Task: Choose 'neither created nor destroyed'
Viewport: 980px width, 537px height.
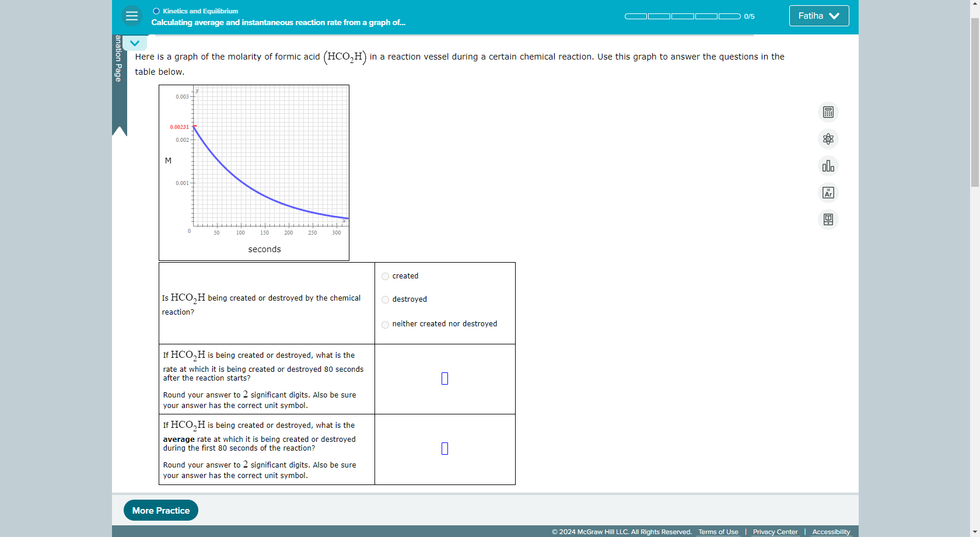Action: coord(385,325)
